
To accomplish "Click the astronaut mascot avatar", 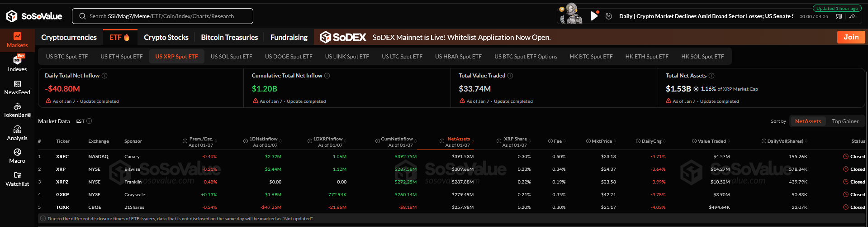I will (571, 14).
